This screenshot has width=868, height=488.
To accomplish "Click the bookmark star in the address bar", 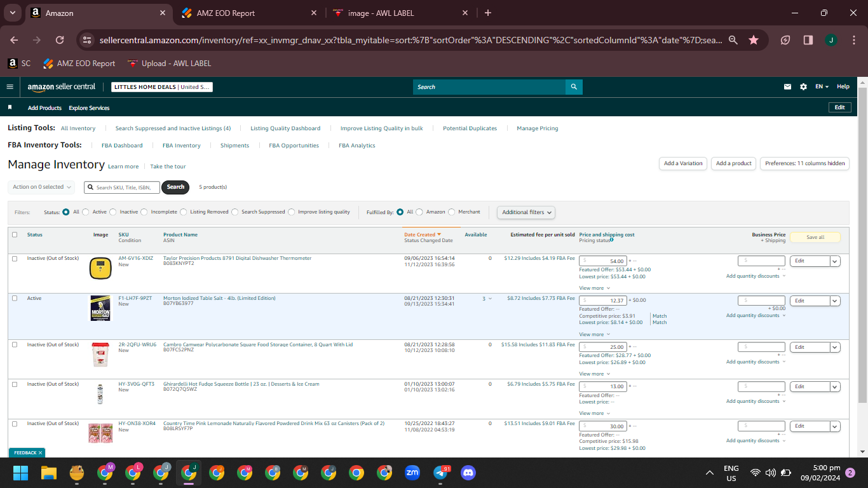I will point(754,40).
